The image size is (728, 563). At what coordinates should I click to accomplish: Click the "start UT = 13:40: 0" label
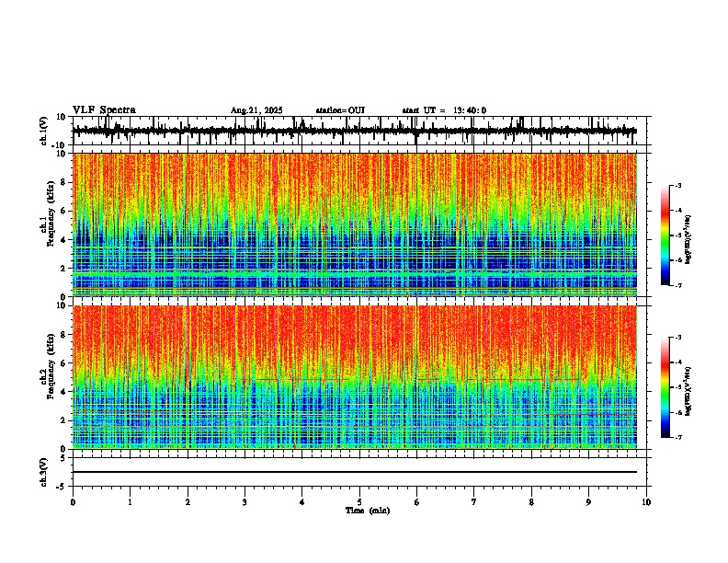[x=444, y=110]
